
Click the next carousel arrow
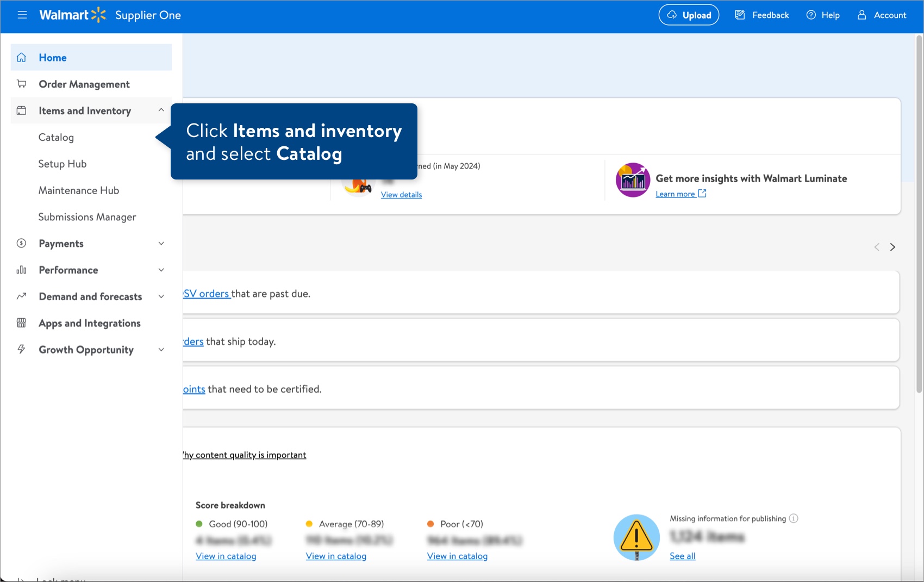pos(893,247)
